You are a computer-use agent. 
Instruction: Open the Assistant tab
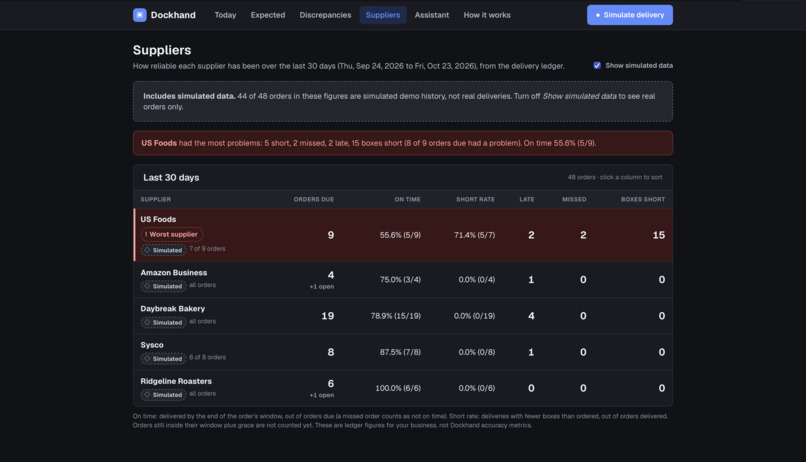tap(432, 15)
